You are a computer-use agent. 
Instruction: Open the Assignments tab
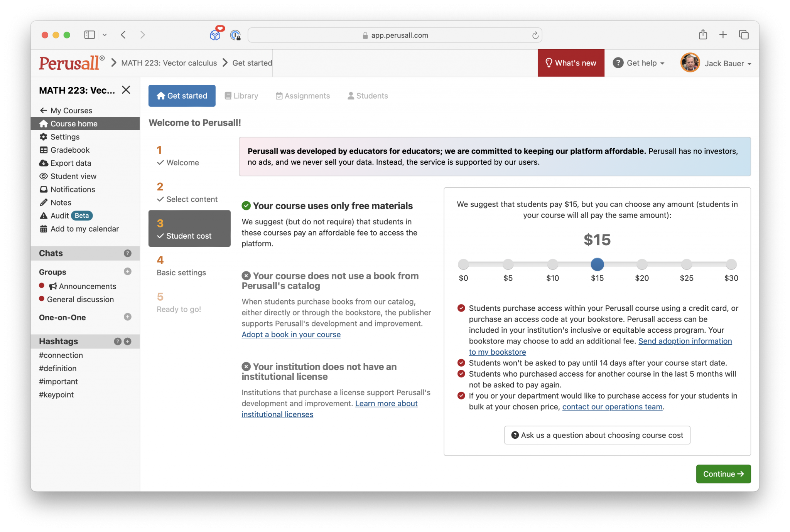pyautogui.click(x=303, y=96)
